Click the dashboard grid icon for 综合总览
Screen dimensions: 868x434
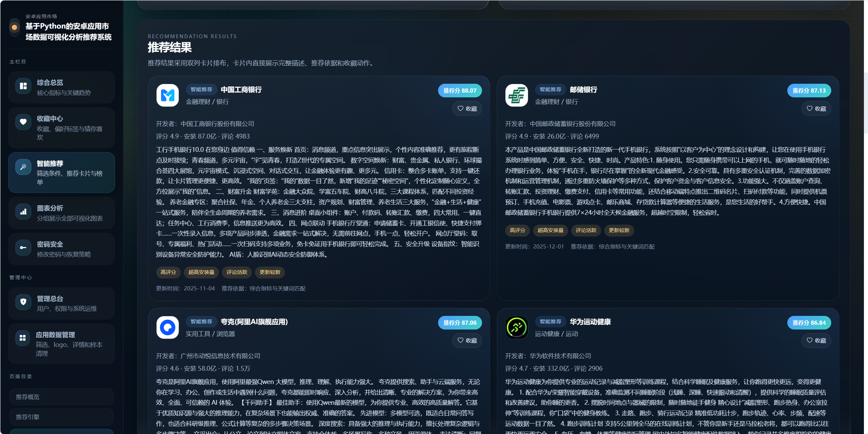point(23,86)
